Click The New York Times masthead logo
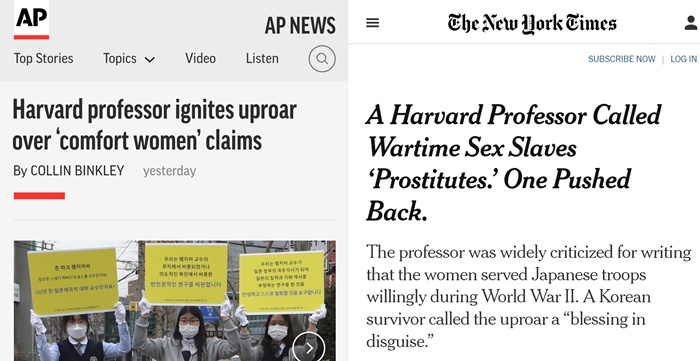 [532, 23]
